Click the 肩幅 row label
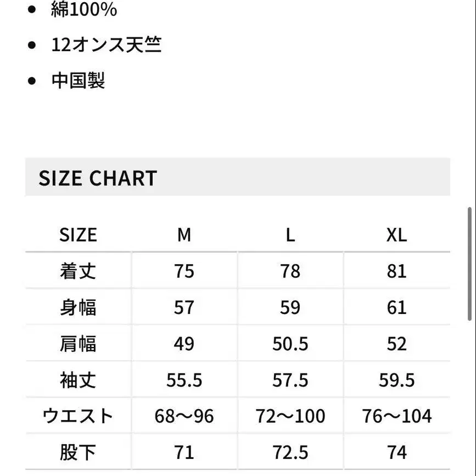The height and width of the screenshot is (476, 476). 78,344
